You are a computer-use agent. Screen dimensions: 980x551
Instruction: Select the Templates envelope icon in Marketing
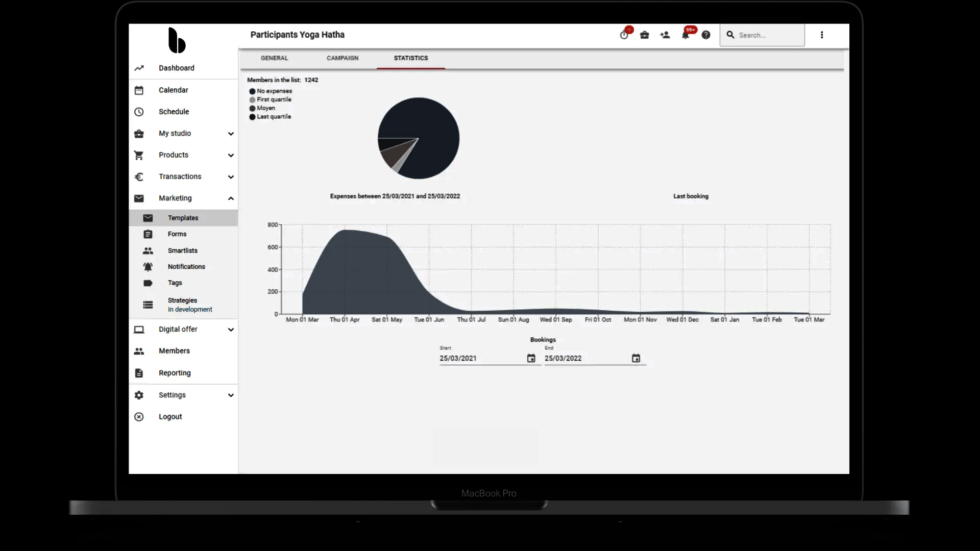pos(148,218)
